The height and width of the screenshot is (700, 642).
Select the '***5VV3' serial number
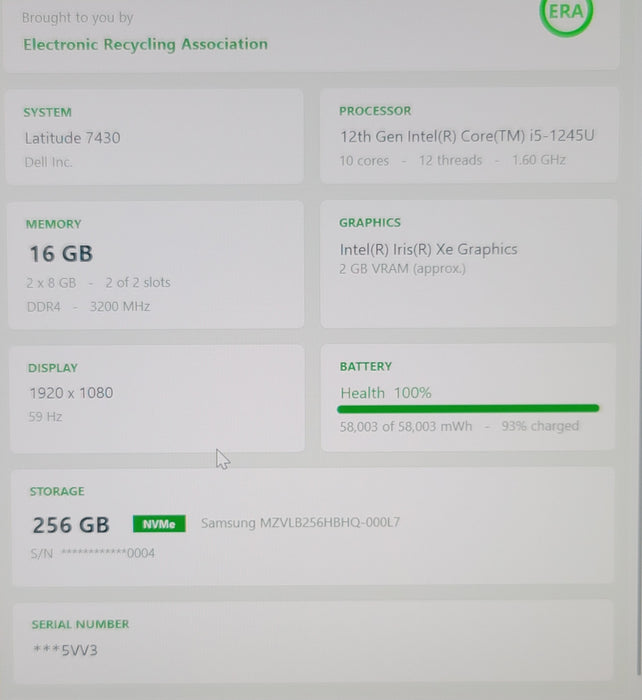tap(65, 650)
